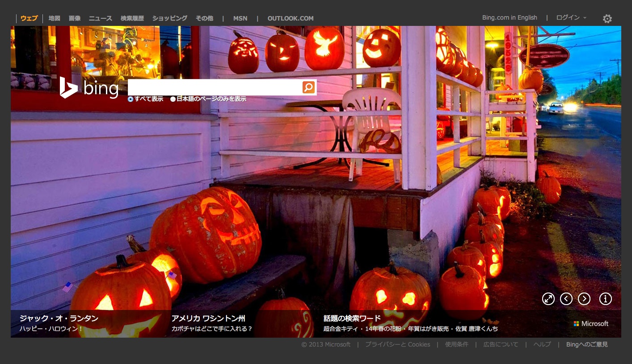Show the previous background image

click(566, 299)
